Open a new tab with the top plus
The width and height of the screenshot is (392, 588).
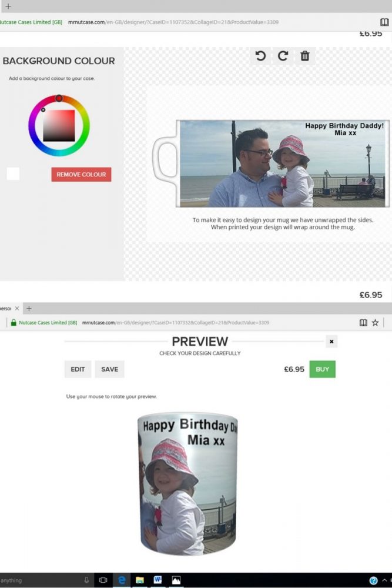coord(8,6)
